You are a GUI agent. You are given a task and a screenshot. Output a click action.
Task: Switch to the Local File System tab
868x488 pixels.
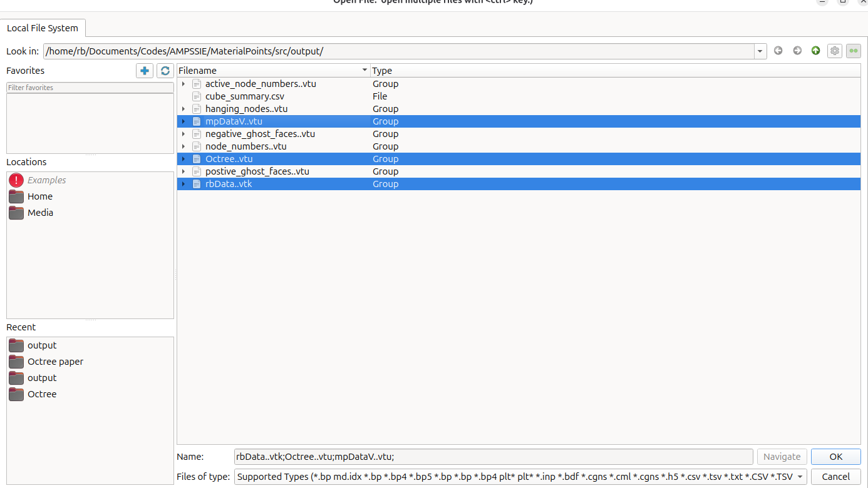click(x=43, y=28)
